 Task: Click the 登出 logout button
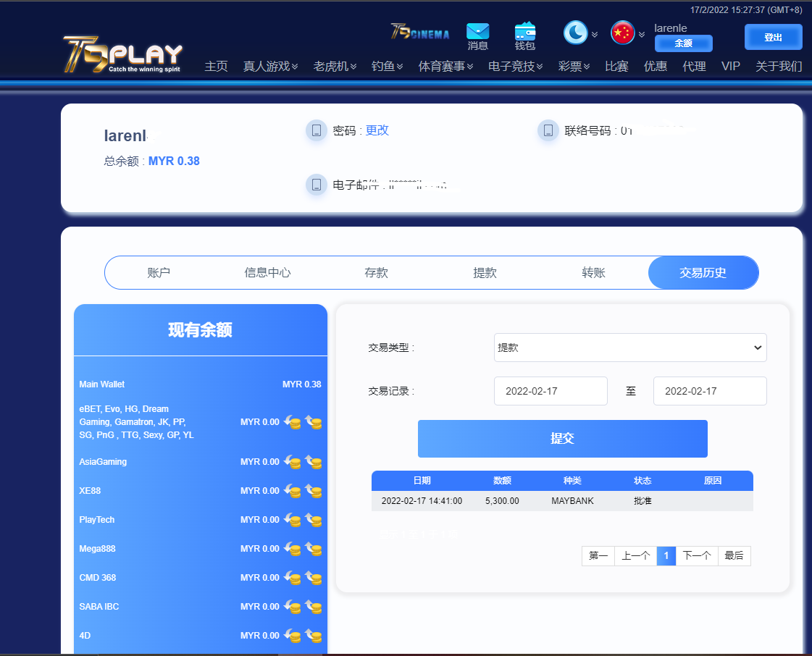[773, 37]
